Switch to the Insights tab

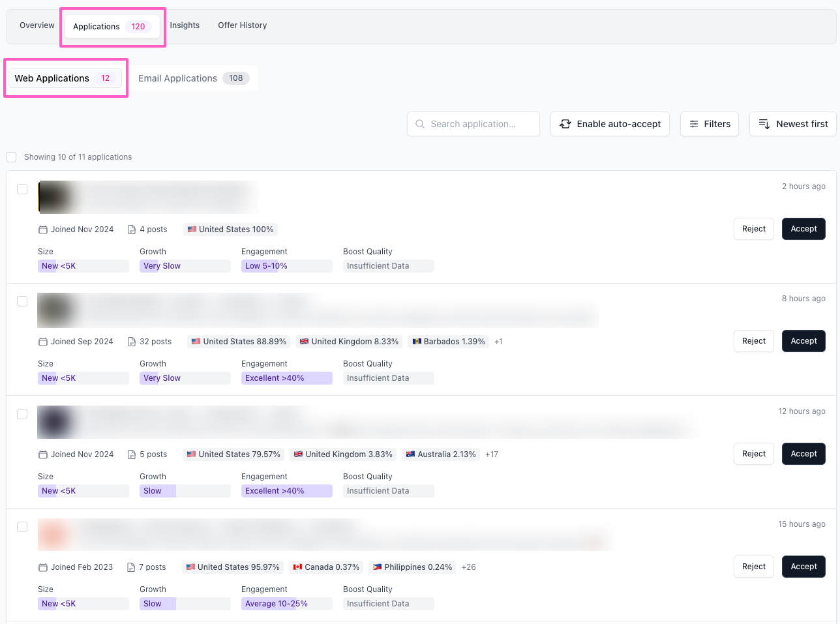click(185, 25)
